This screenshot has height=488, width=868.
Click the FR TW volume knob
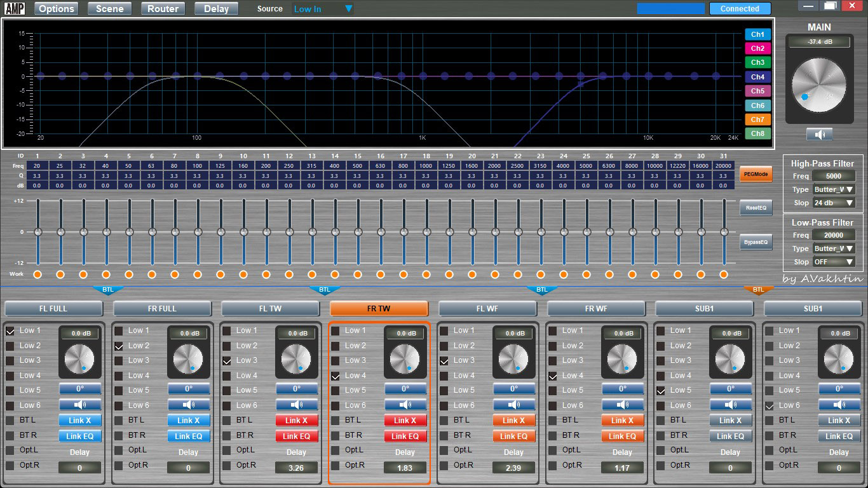405,359
